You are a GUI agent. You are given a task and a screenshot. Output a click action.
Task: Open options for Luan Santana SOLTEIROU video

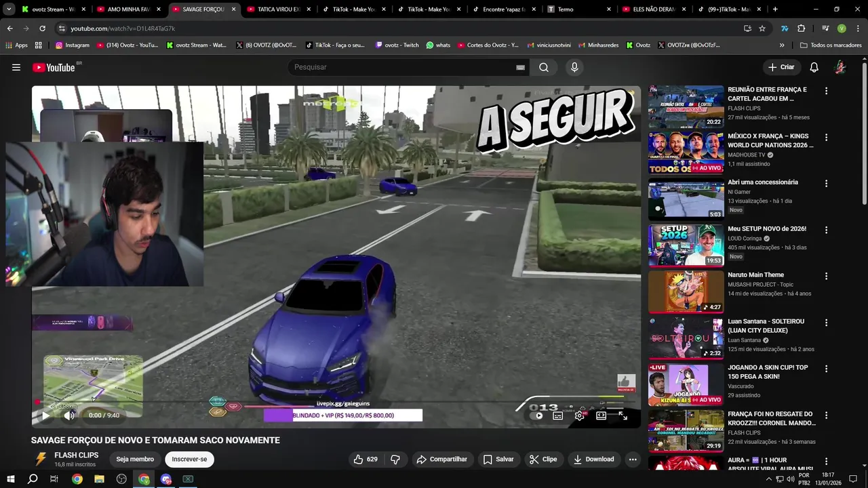[x=826, y=323]
